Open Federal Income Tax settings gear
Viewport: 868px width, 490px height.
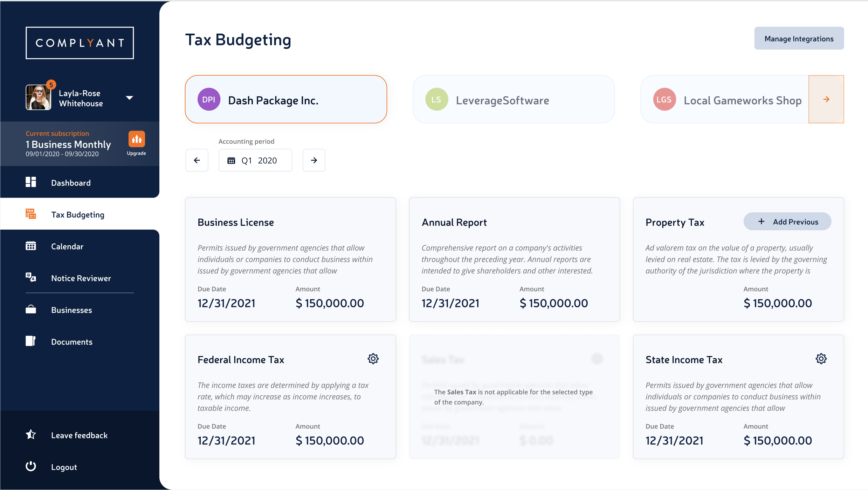pos(373,359)
